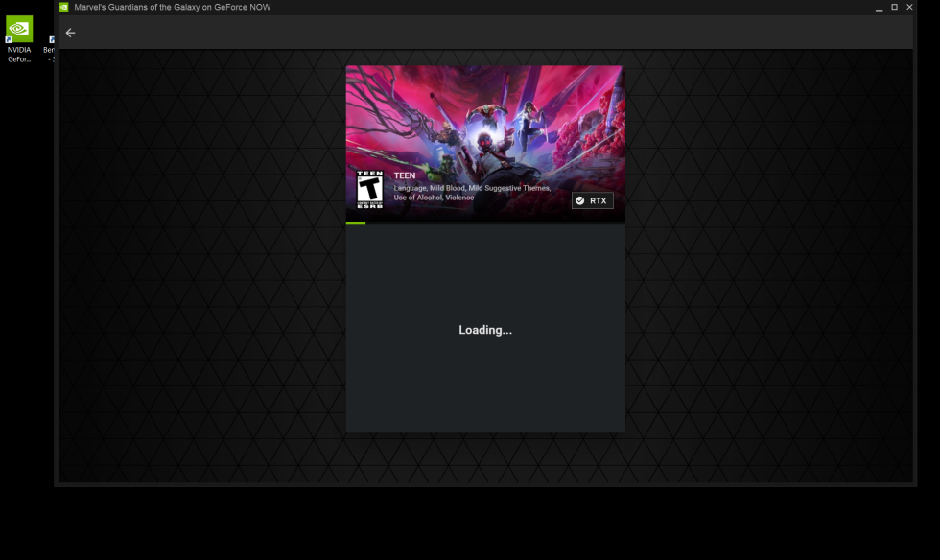Select the RTX button on the game banner
Image resolution: width=940 pixels, height=560 pixels.
592,200
